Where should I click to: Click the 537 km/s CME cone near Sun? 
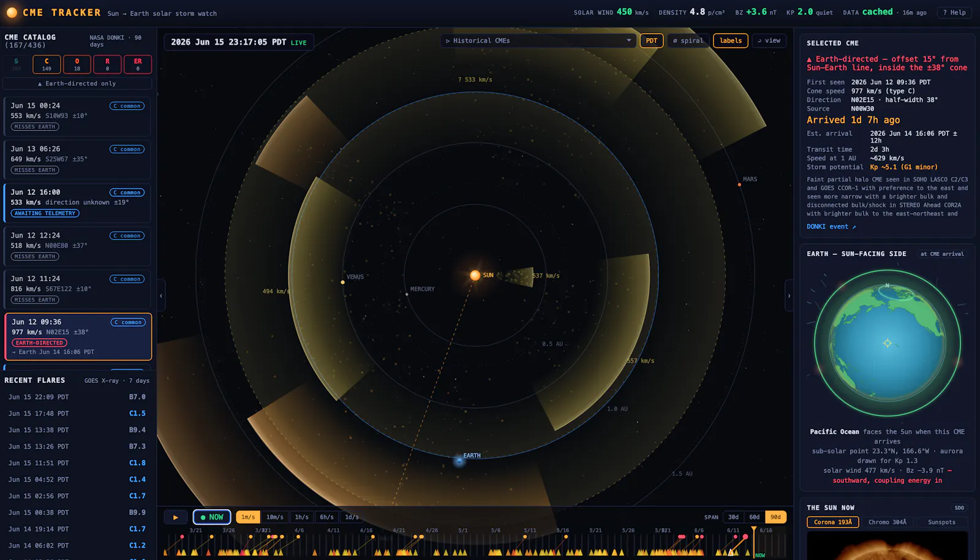click(516, 276)
